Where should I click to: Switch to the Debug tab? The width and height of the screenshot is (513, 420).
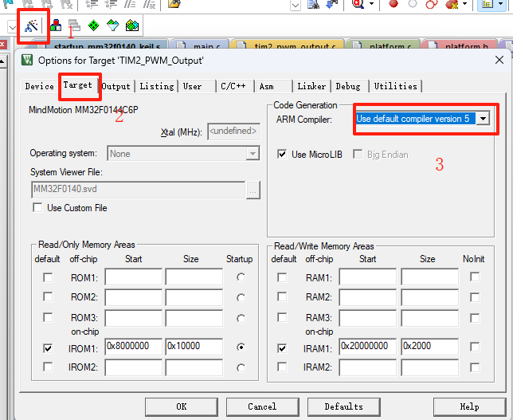pyautogui.click(x=348, y=86)
